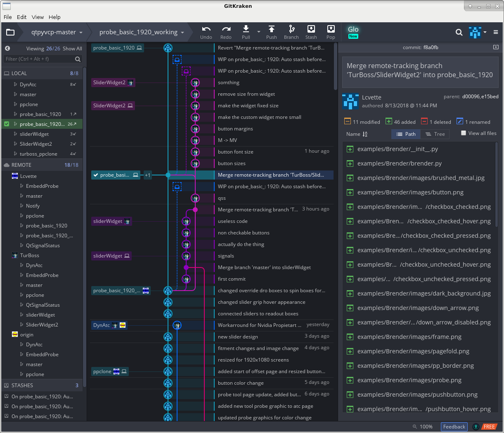Click the added icon beside brender.py
This screenshot has width=504, height=433.
click(350, 163)
